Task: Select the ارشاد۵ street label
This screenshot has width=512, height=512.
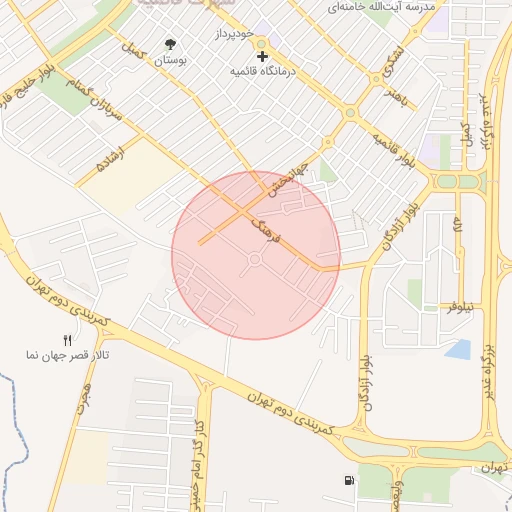Action: tap(110, 159)
